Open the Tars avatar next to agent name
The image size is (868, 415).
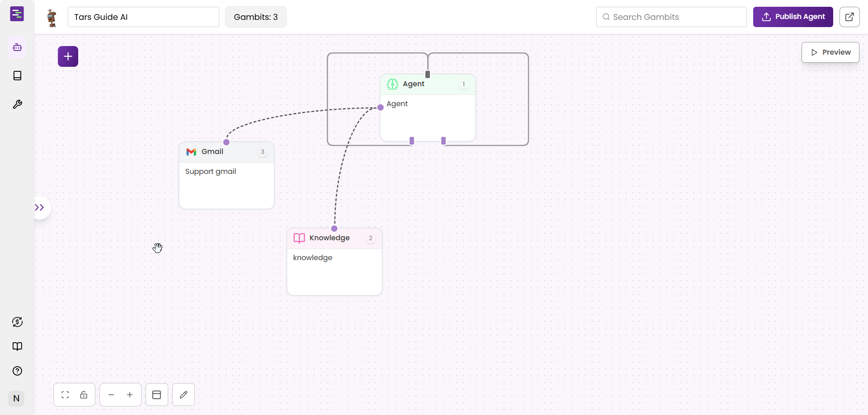pyautogui.click(x=51, y=18)
